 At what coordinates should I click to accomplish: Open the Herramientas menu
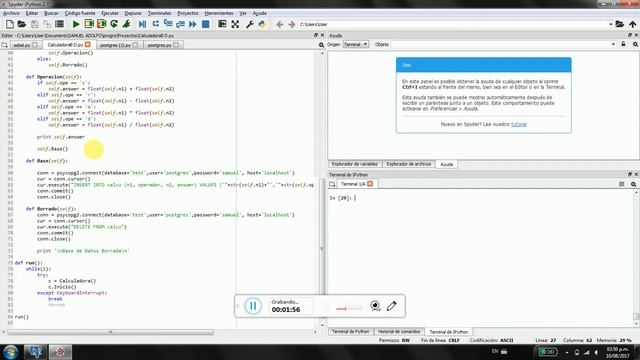(219, 13)
